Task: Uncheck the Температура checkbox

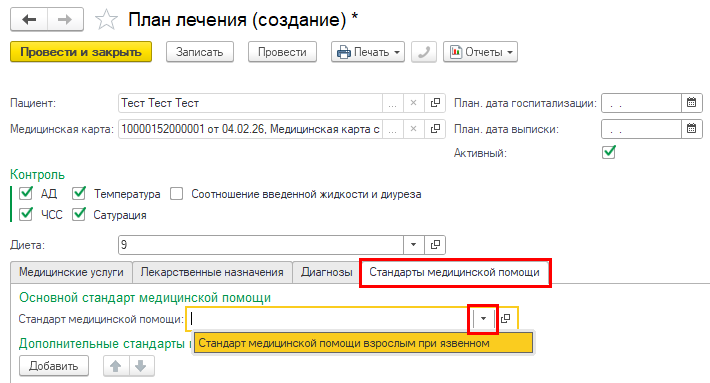Action: tap(79, 193)
